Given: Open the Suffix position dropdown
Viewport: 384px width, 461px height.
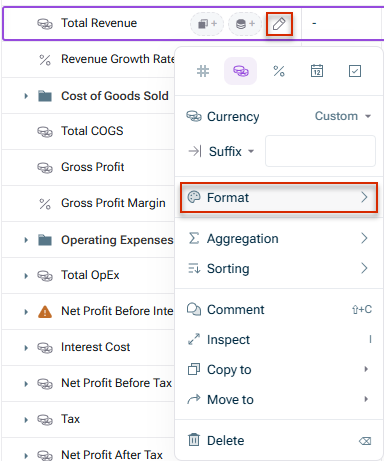Looking at the screenshot, I should 231,152.
